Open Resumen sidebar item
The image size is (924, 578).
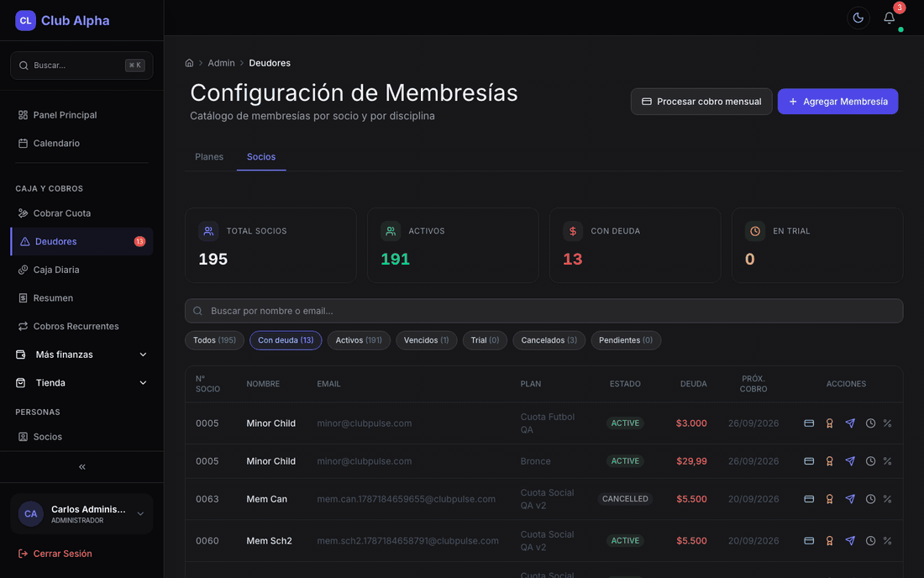(x=82, y=298)
